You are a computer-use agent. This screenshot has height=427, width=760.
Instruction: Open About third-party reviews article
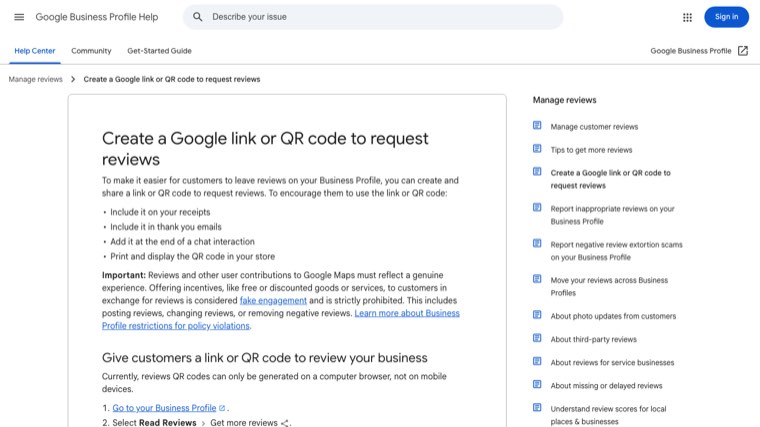point(594,339)
